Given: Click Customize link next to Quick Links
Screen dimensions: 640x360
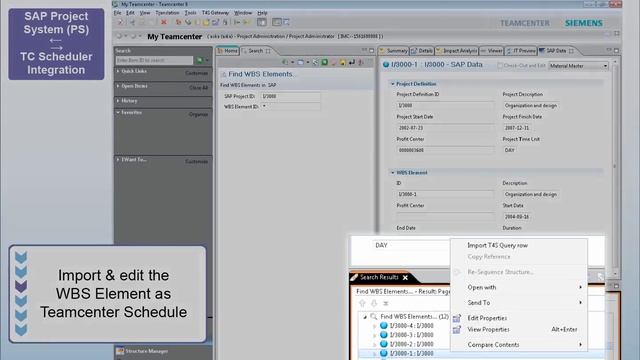Looking at the screenshot, I should click(197, 73).
